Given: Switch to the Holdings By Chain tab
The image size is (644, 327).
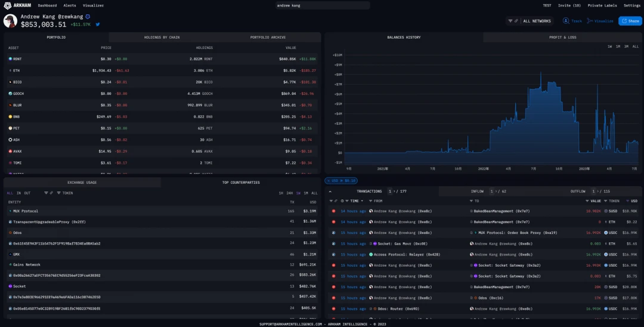Looking at the screenshot, I should click(162, 38).
